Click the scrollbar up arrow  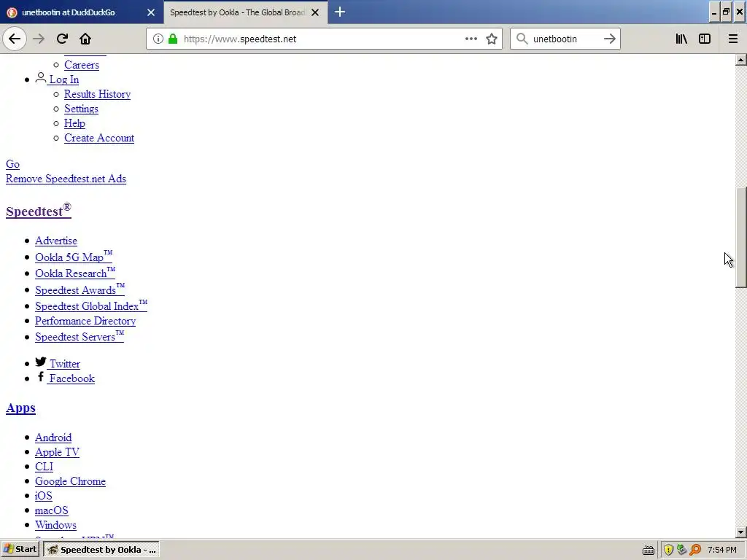pyautogui.click(x=740, y=60)
